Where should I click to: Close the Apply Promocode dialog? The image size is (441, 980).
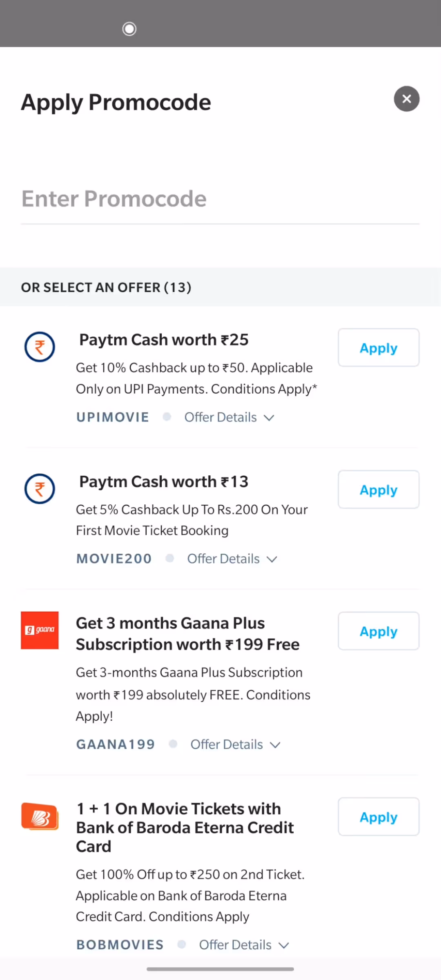[407, 99]
